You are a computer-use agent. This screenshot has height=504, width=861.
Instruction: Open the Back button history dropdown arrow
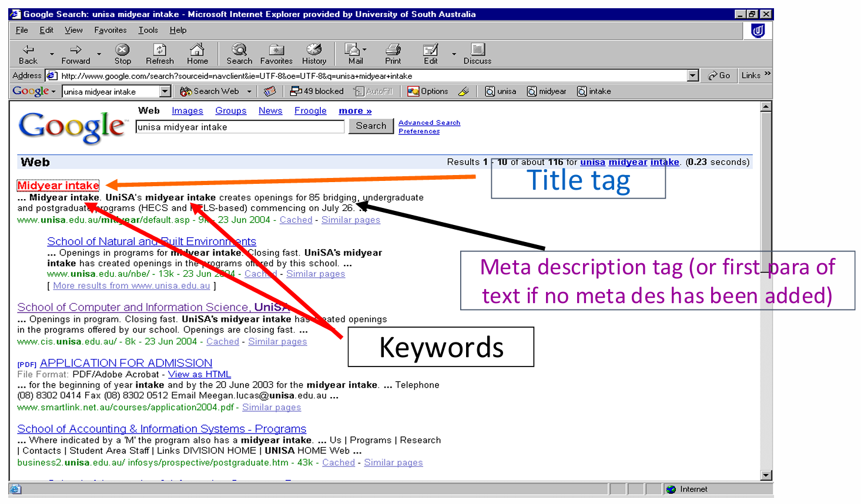(x=52, y=54)
